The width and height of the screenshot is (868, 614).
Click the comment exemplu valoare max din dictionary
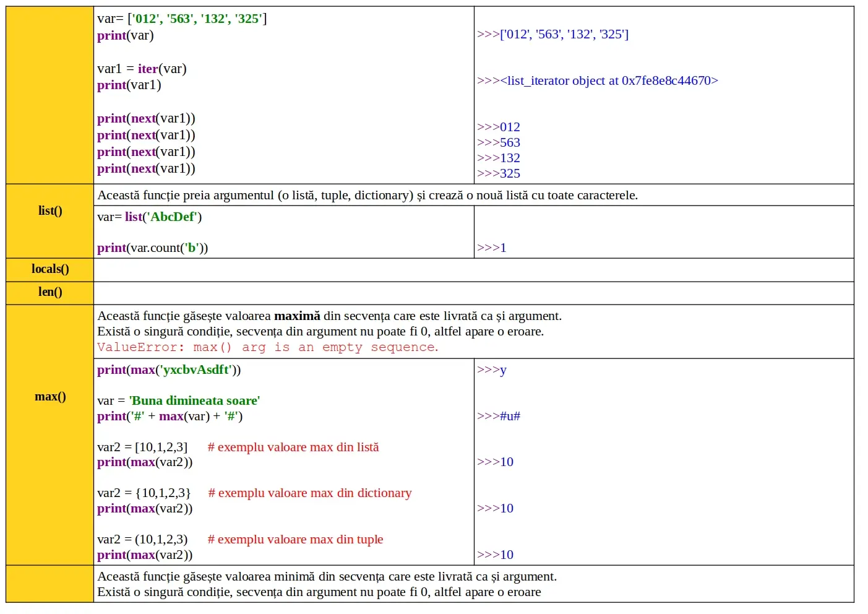point(310,493)
